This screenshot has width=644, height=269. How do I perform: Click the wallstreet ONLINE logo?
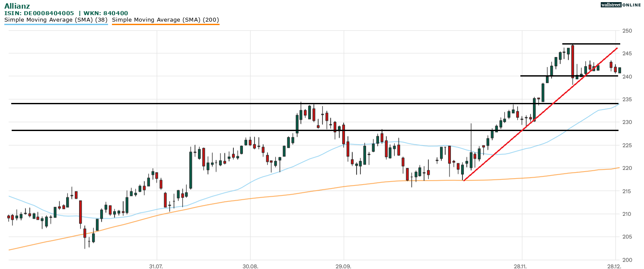pos(621,5)
